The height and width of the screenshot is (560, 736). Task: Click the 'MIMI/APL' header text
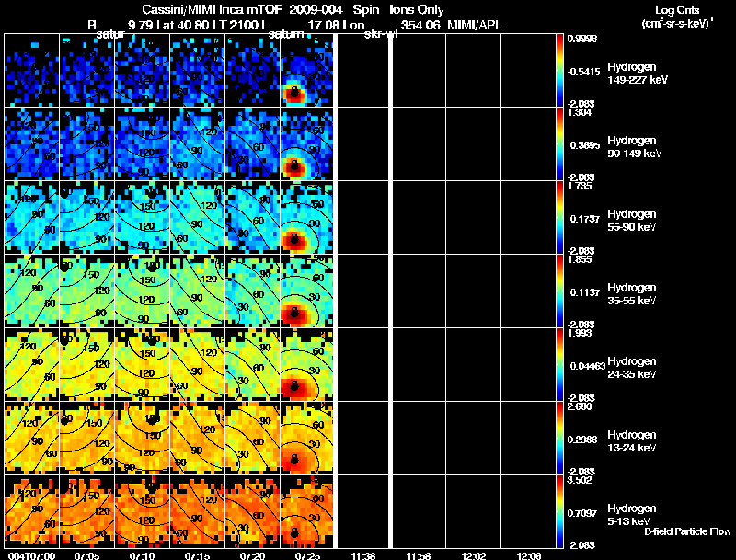(475, 26)
